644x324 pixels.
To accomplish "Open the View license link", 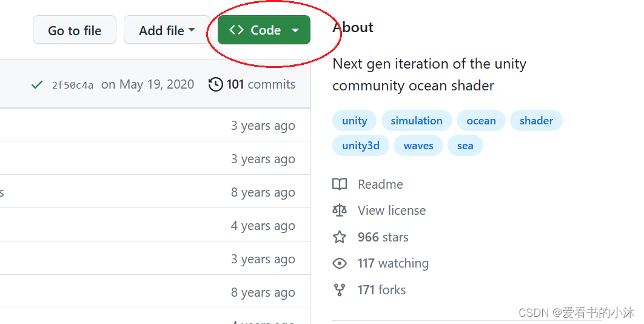I will 392,211.
